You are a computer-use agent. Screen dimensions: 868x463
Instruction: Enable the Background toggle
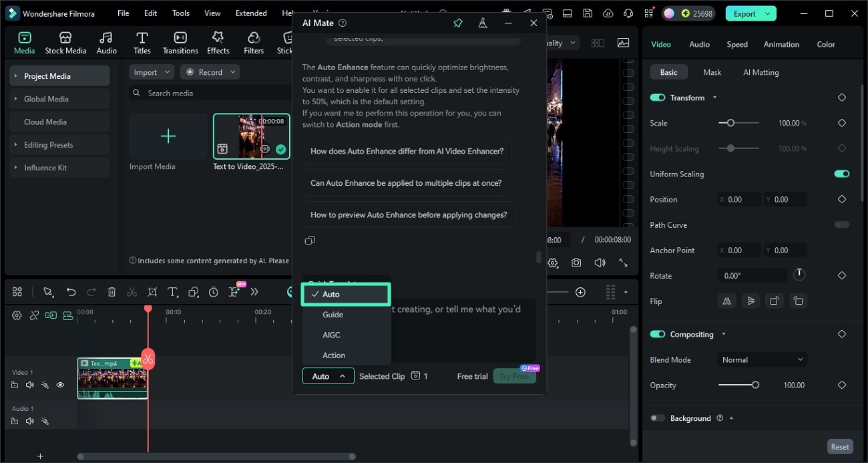(658, 418)
